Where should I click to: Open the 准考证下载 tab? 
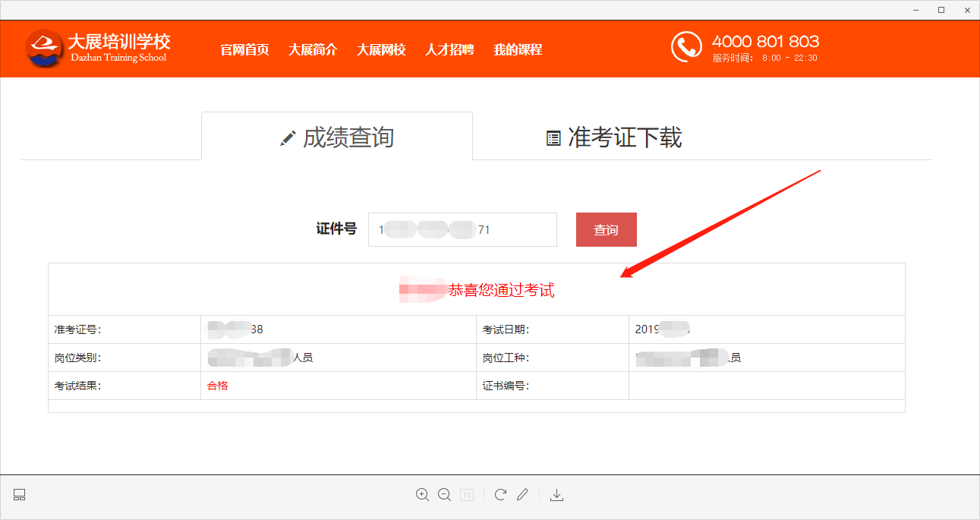click(x=614, y=137)
